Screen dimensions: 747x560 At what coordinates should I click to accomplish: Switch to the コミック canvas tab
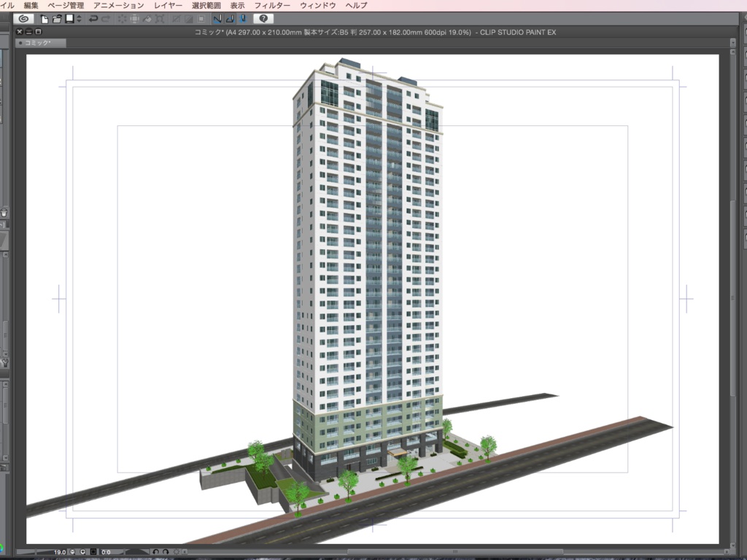point(40,43)
